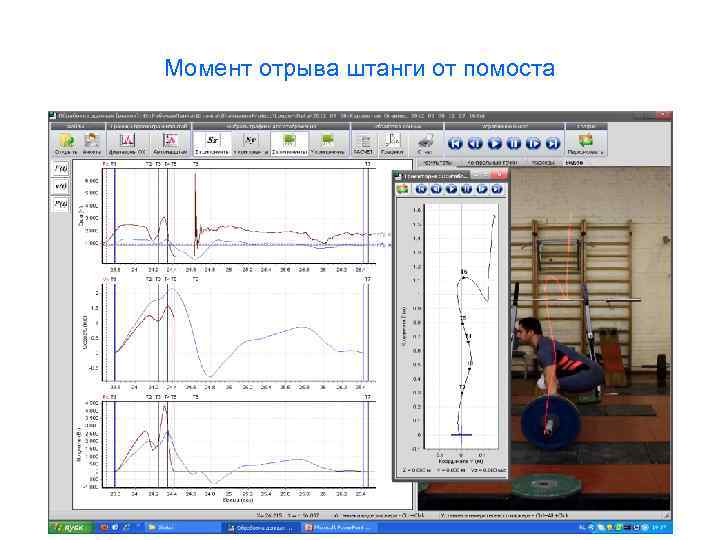Open the data processing app taskbar button
This screenshot has width=720, height=540.
click(x=261, y=528)
